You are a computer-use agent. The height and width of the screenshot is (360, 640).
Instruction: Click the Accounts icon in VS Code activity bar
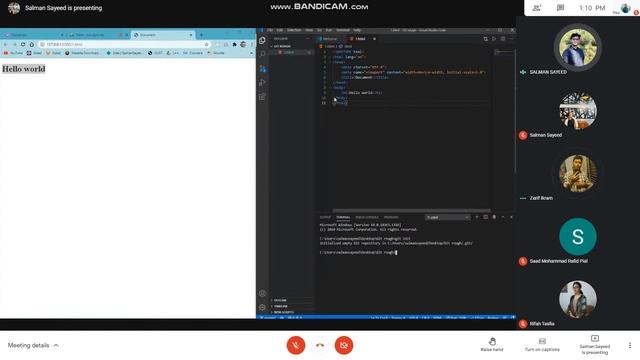[x=262, y=293]
